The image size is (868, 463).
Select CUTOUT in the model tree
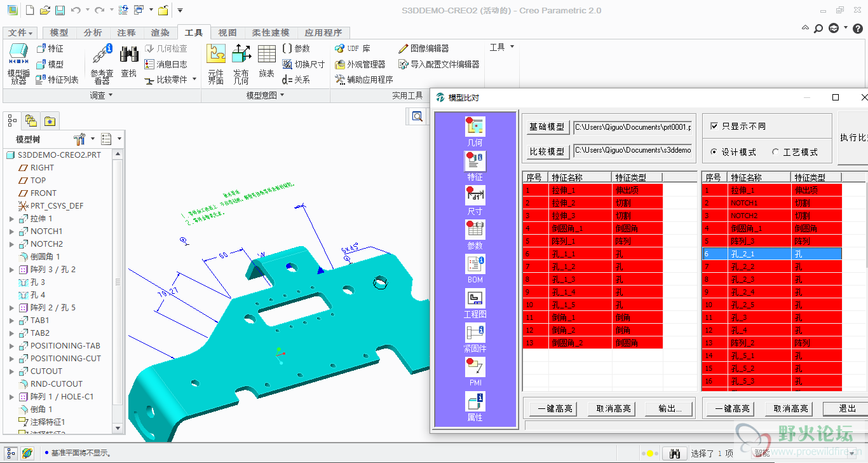tap(46, 371)
